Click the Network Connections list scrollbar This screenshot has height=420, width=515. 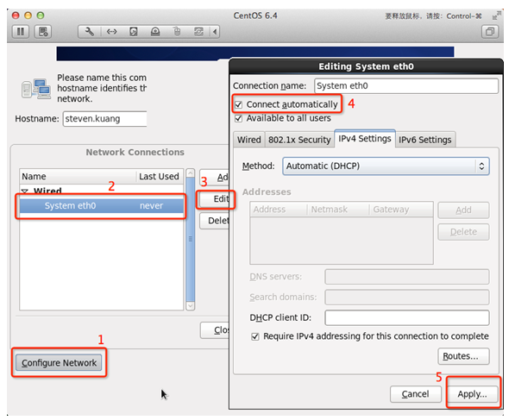pos(190,239)
